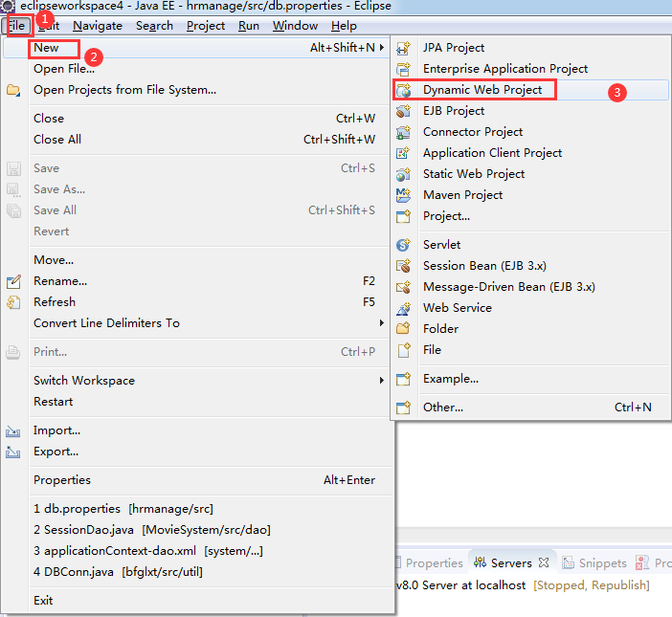Select EJB Project entry

[530, 111]
